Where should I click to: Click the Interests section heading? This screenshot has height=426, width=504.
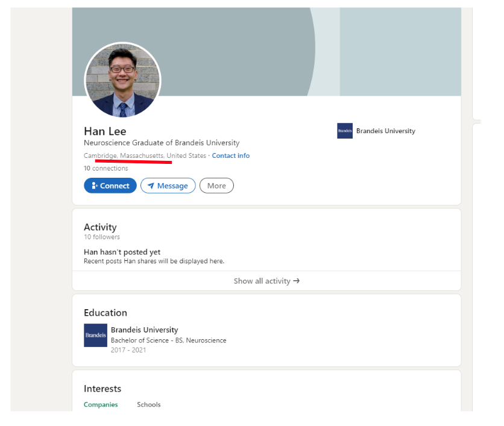pos(102,389)
